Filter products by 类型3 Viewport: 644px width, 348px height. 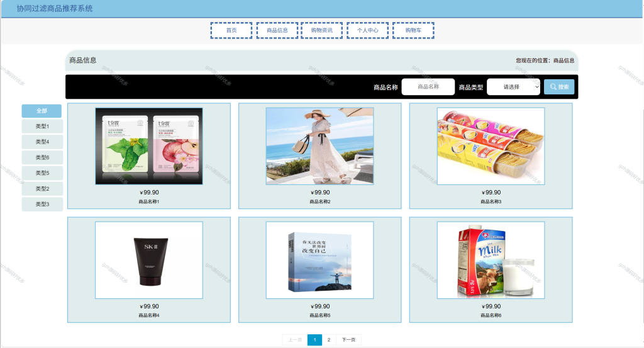click(x=42, y=204)
